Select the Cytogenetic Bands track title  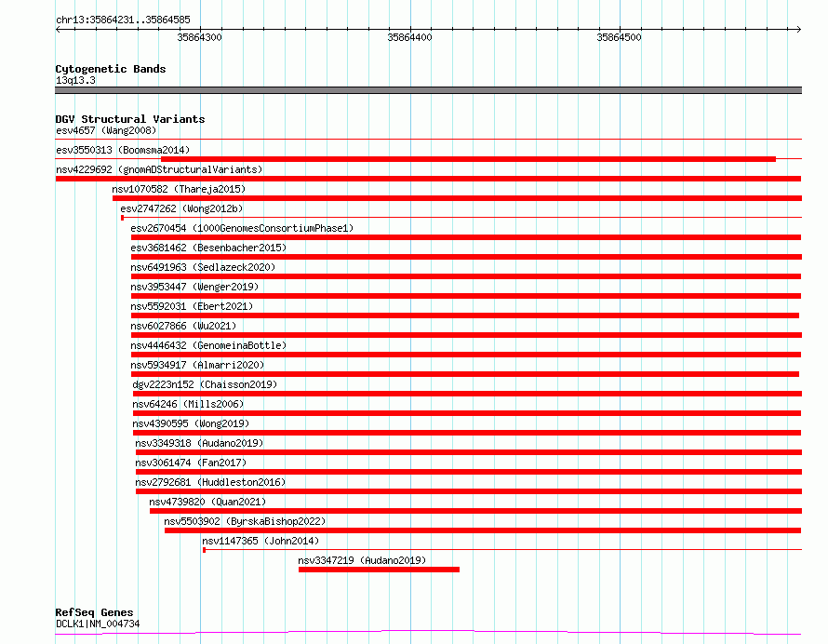point(111,69)
